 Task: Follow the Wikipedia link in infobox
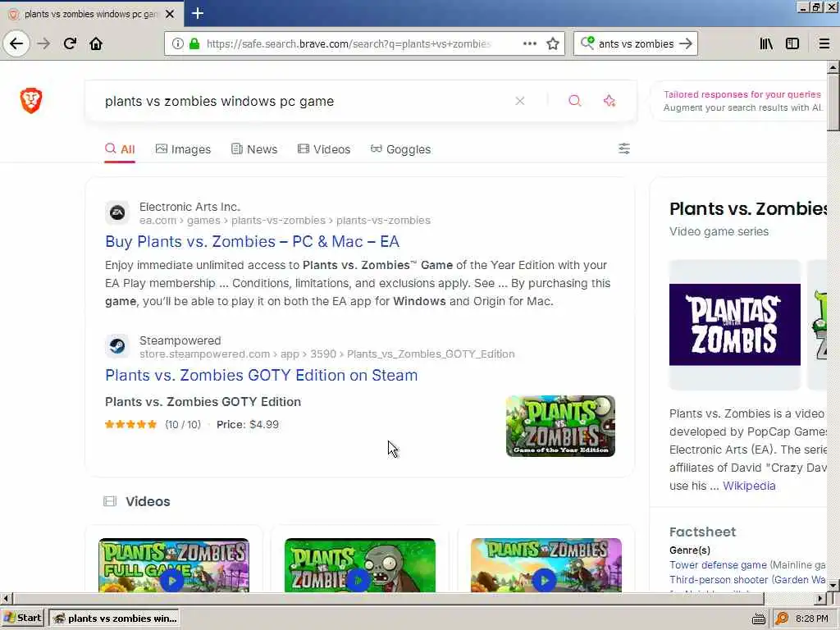point(749,486)
